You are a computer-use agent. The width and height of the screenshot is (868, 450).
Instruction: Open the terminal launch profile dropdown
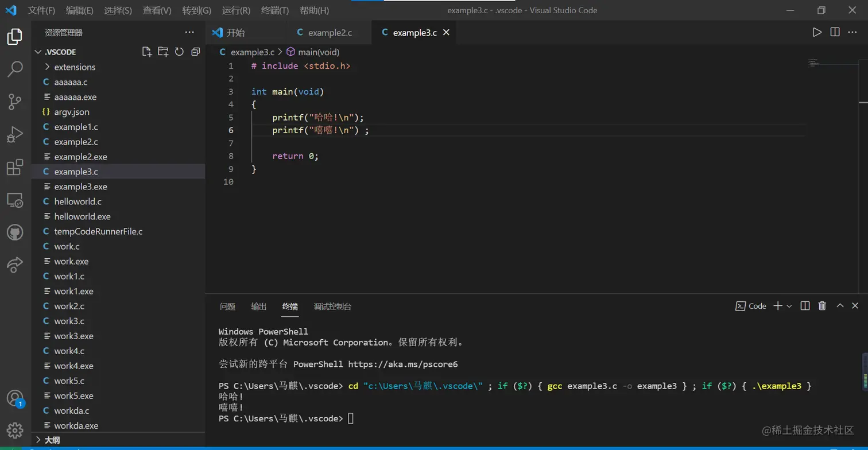[789, 306]
